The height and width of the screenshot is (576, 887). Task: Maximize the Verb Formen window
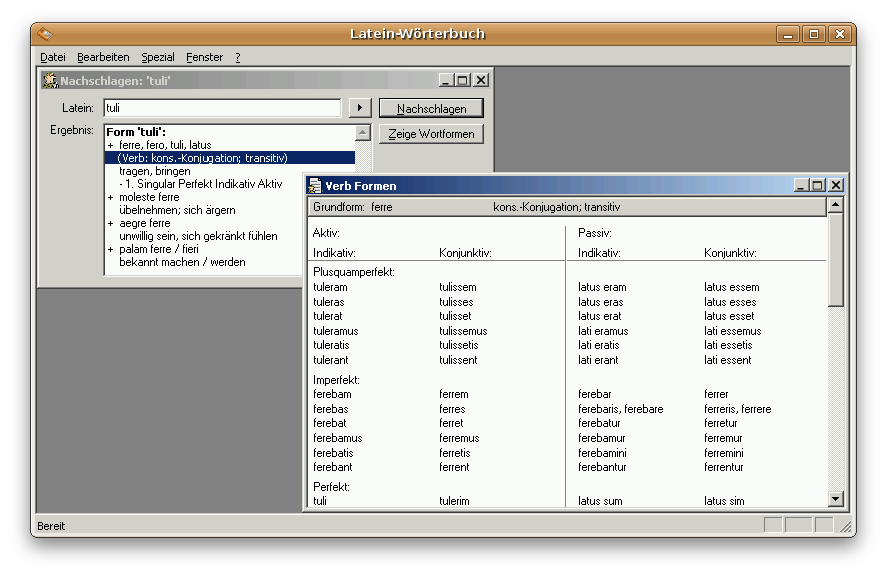pyautogui.click(x=818, y=185)
